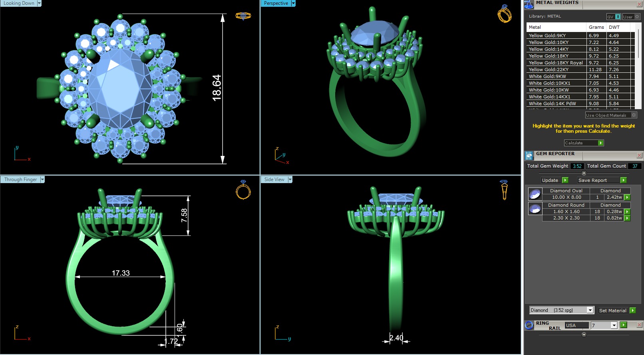Apply ring rail size with green arrow

tap(624, 325)
